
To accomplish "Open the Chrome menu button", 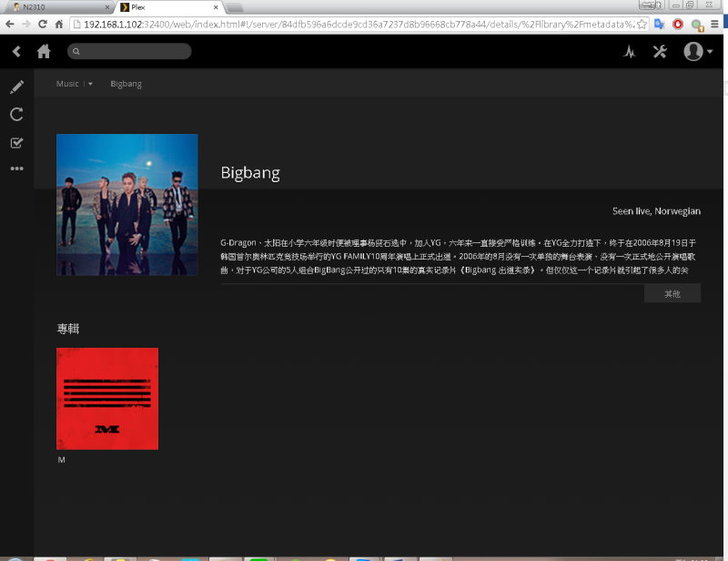I will click(716, 23).
